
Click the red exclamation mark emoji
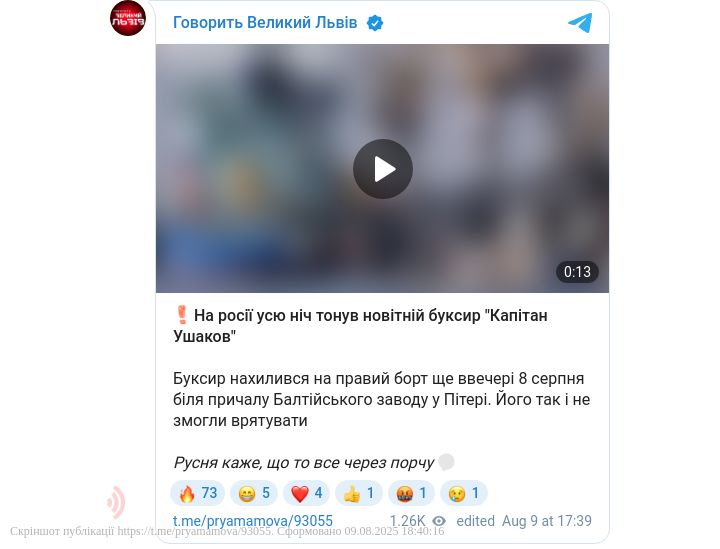tap(182, 315)
